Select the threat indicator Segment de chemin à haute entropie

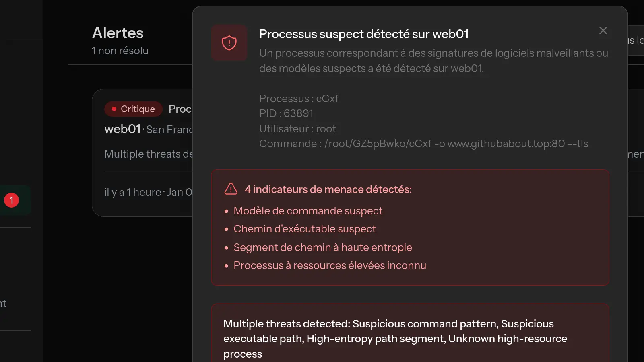[x=322, y=247]
